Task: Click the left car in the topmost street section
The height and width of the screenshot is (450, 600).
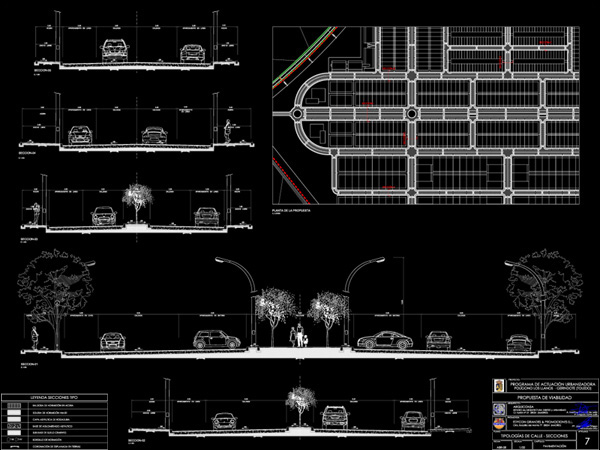Action: (x=115, y=50)
